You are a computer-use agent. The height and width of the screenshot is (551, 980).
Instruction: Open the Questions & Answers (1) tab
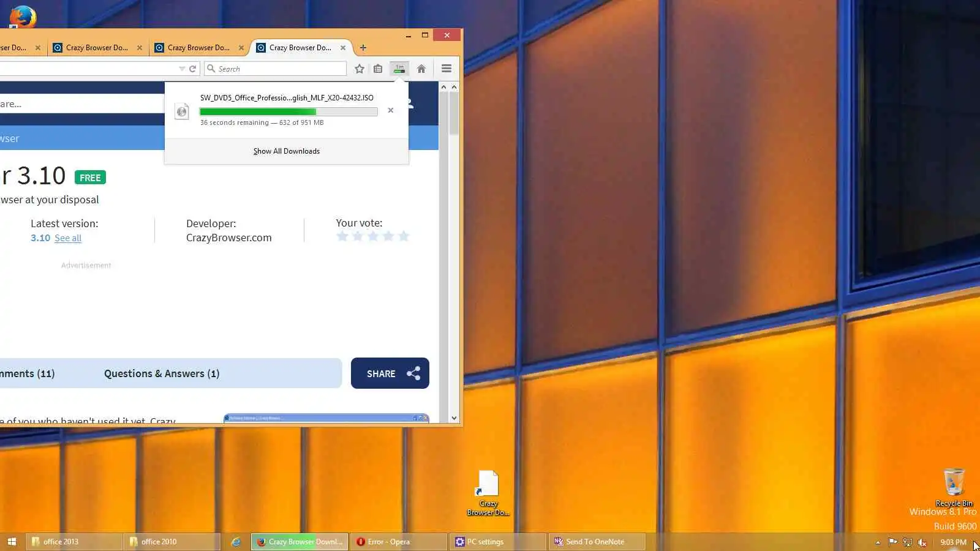click(162, 373)
